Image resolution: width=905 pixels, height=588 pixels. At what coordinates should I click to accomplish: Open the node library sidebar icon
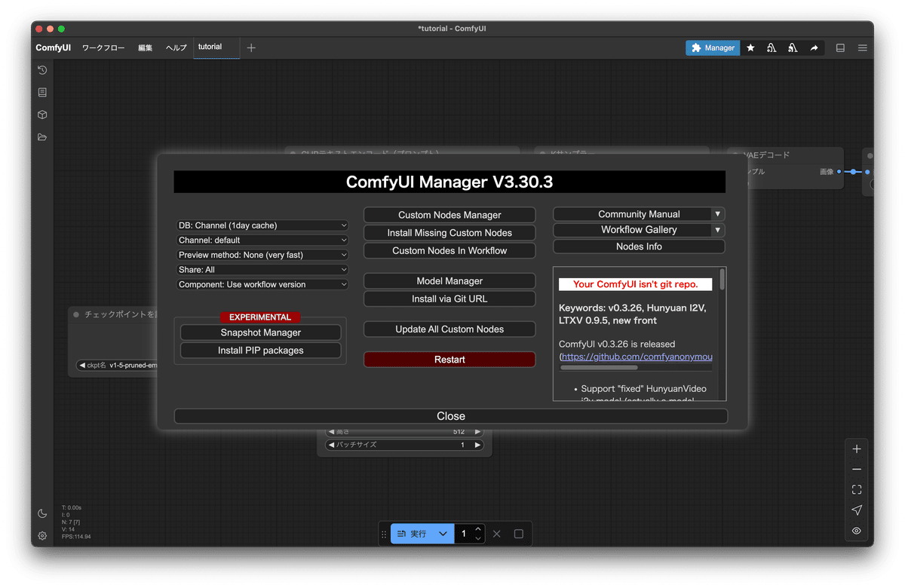(42, 92)
